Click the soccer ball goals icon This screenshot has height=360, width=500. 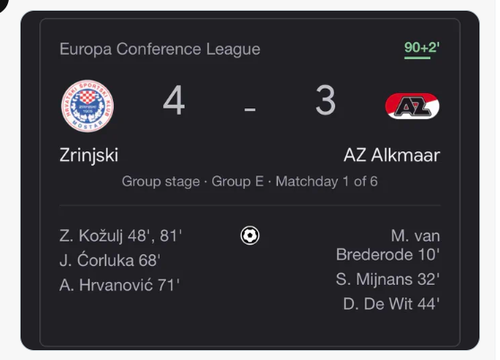tap(250, 236)
